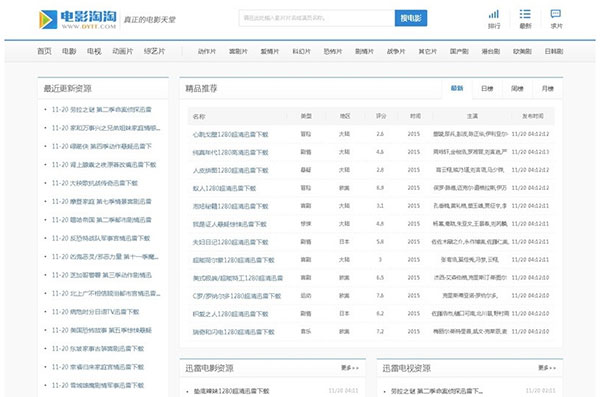Screen dimensions: 600x397
Task: Click the 评分 column header
Action: point(381,116)
